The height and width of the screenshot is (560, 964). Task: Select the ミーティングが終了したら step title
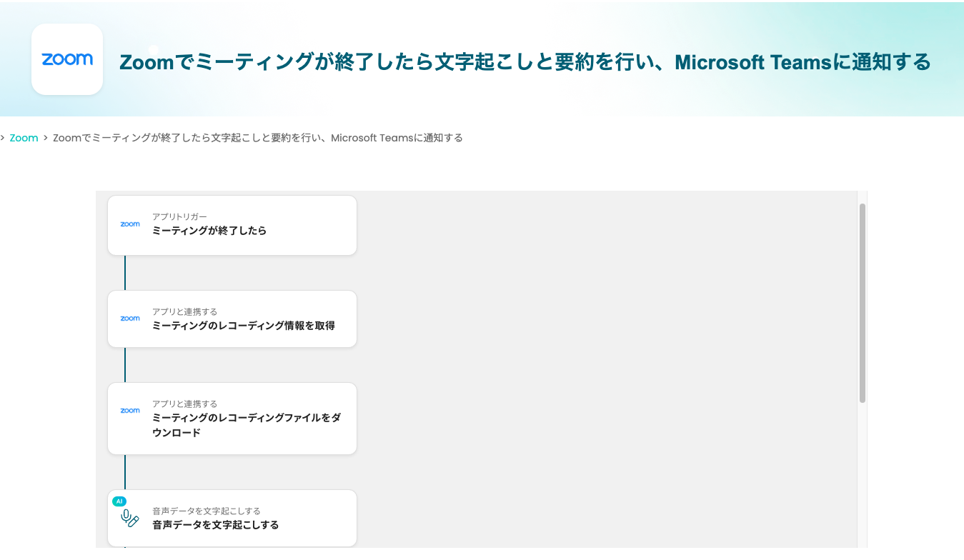pyautogui.click(x=209, y=231)
